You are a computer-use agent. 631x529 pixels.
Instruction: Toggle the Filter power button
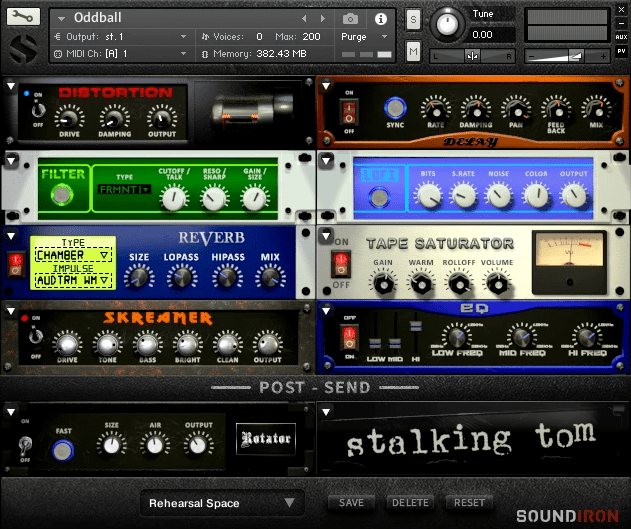(x=62, y=195)
